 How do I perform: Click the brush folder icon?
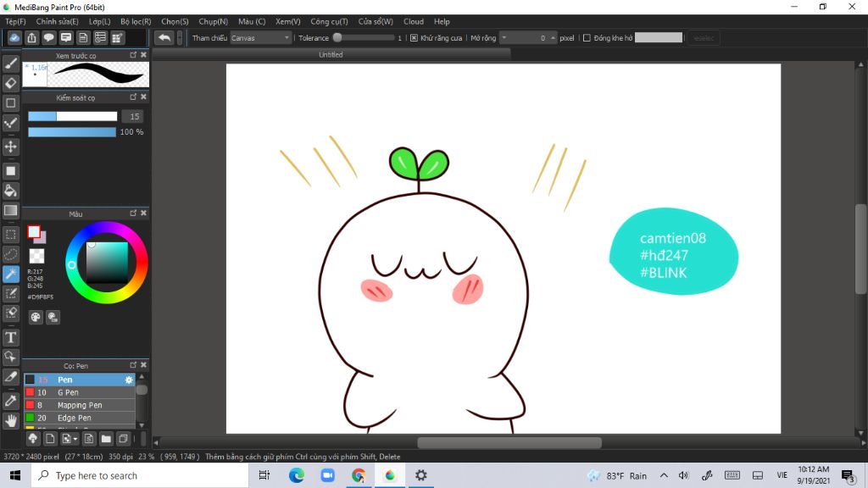point(106,439)
